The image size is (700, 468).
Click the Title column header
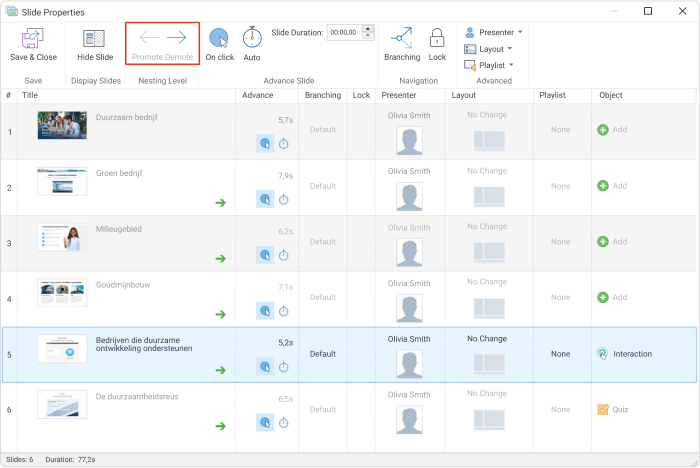click(30, 95)
